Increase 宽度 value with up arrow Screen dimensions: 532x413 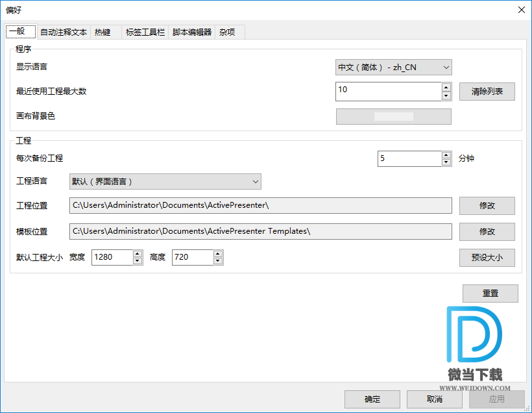click(x=138, y=254)
